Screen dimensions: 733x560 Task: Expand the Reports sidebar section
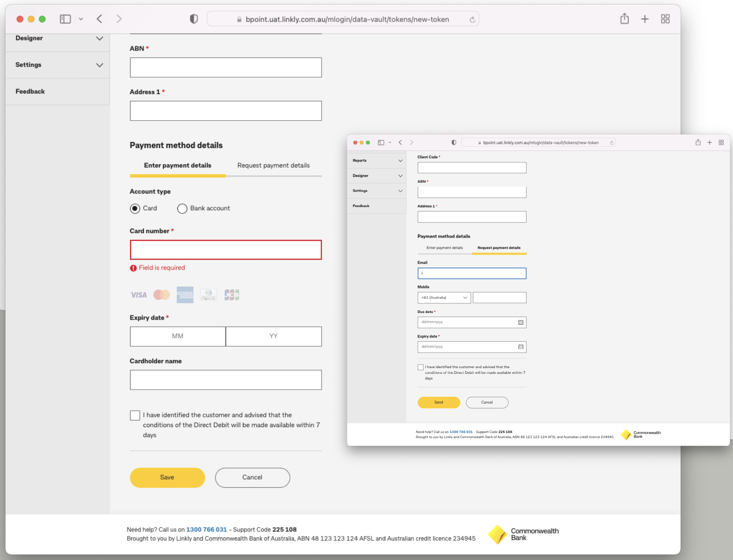coord(376,160)
